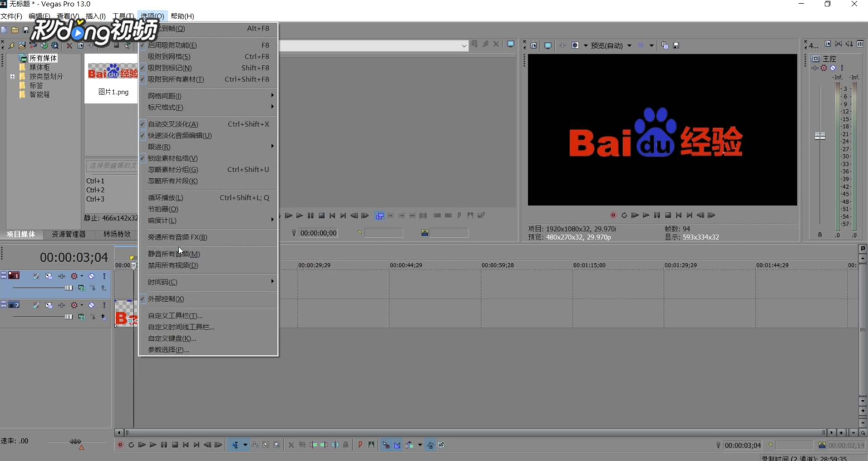Save snapshot to file icon in preview

(x=676, y=45)
